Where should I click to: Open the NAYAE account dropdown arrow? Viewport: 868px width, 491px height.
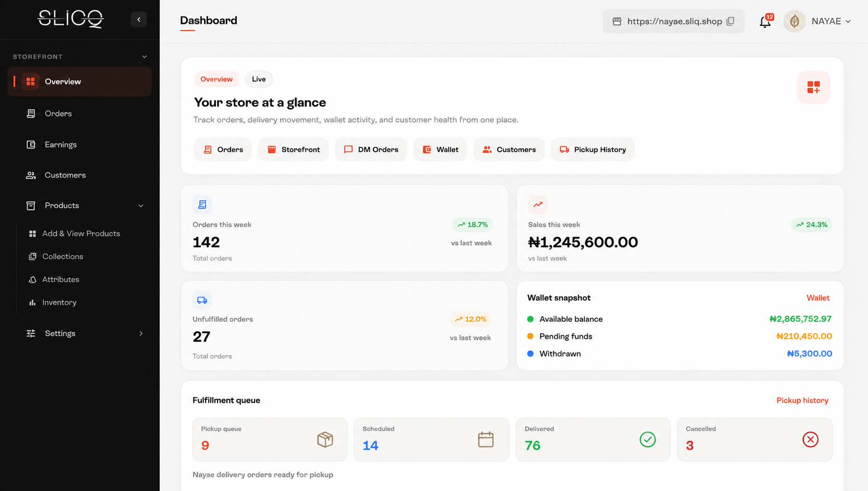(848, 21)
